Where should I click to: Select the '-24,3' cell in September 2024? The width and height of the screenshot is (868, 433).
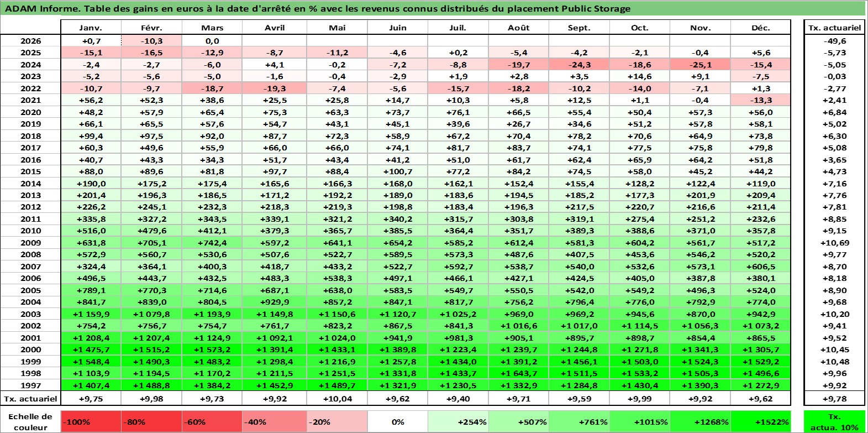point(579,65)
